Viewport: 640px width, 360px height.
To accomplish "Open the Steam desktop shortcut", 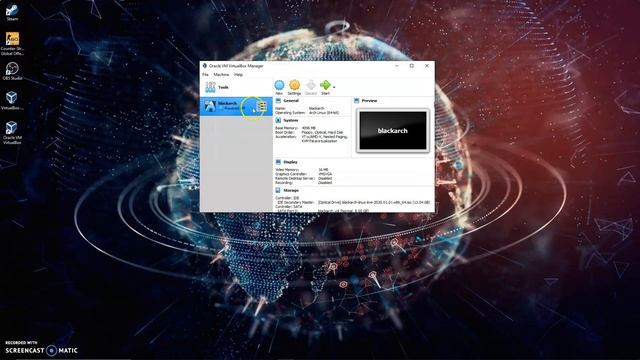I will [12, 12].
